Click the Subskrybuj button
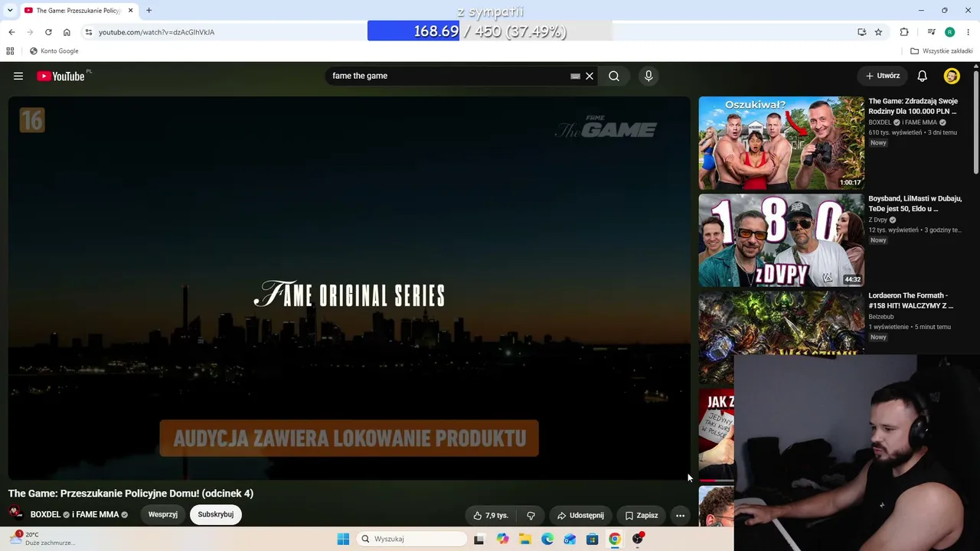 pyautogui.click(x=215, y=514)
